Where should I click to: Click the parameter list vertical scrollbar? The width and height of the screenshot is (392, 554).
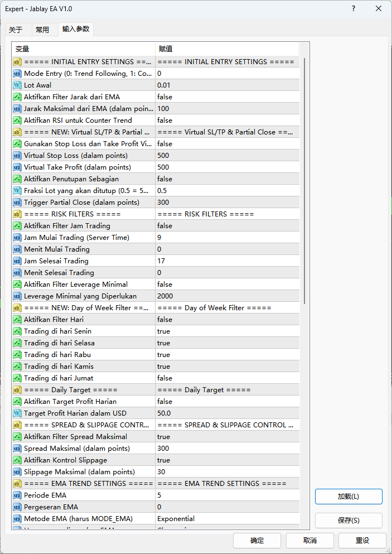(304, 179)
